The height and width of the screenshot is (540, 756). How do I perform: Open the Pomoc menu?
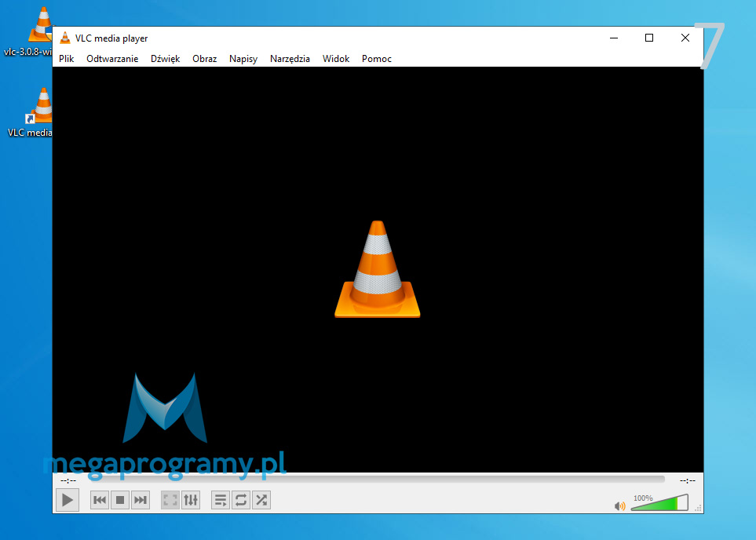pos(377,59)
